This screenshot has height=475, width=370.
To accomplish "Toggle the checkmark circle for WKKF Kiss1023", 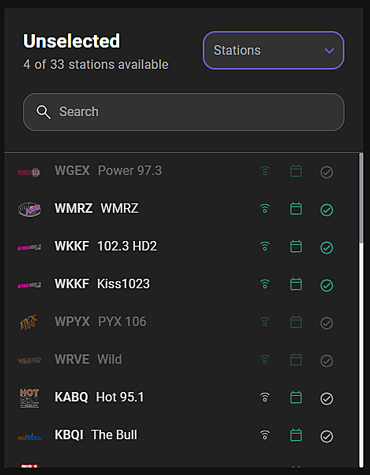I will pos(327,285).
